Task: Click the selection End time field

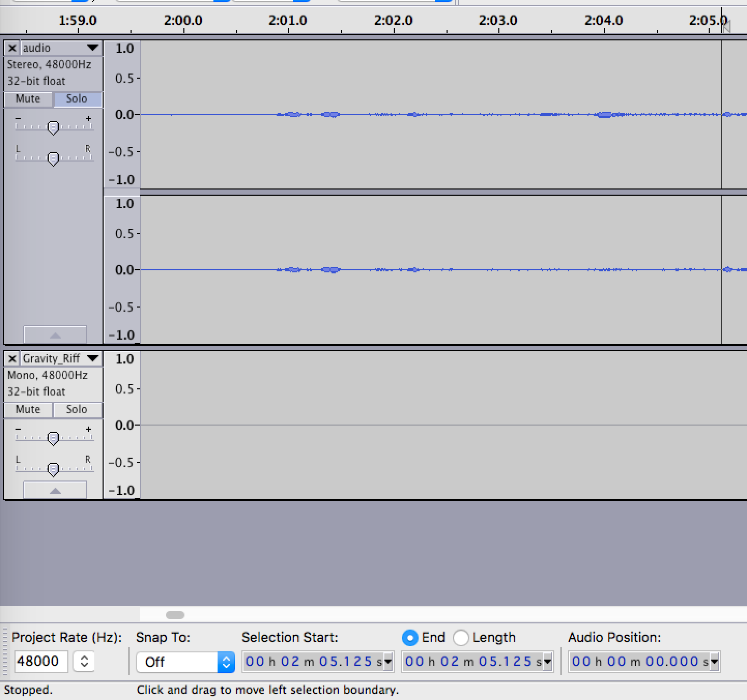Action: (472, 662)
